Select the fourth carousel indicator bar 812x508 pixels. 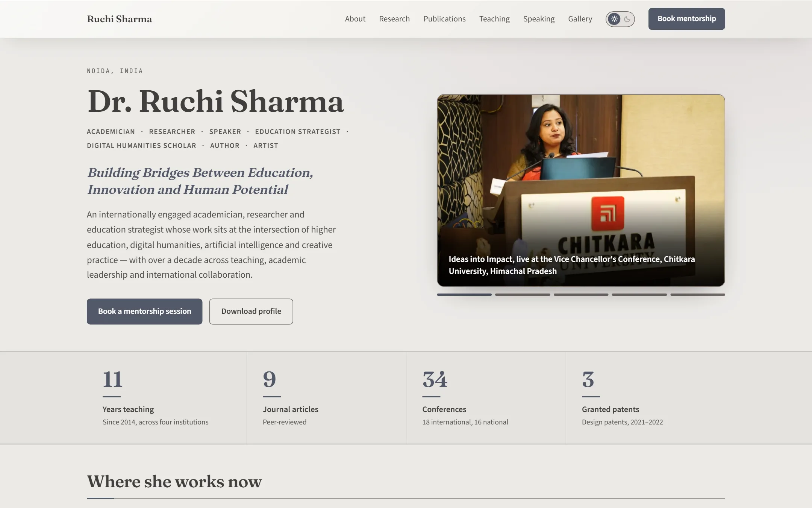[639, 295]
